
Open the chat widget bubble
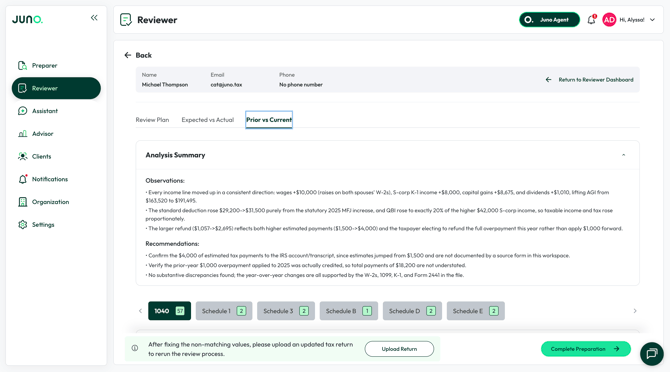(652, 354)
